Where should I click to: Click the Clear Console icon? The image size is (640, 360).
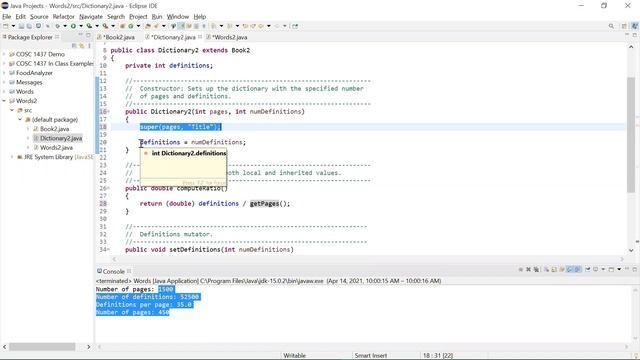point(546,269)
